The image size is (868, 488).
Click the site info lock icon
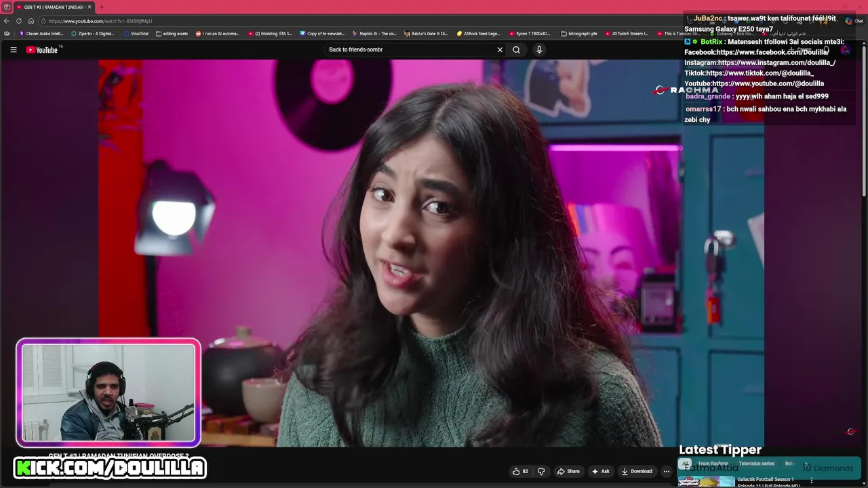click(x=43, y=21)
